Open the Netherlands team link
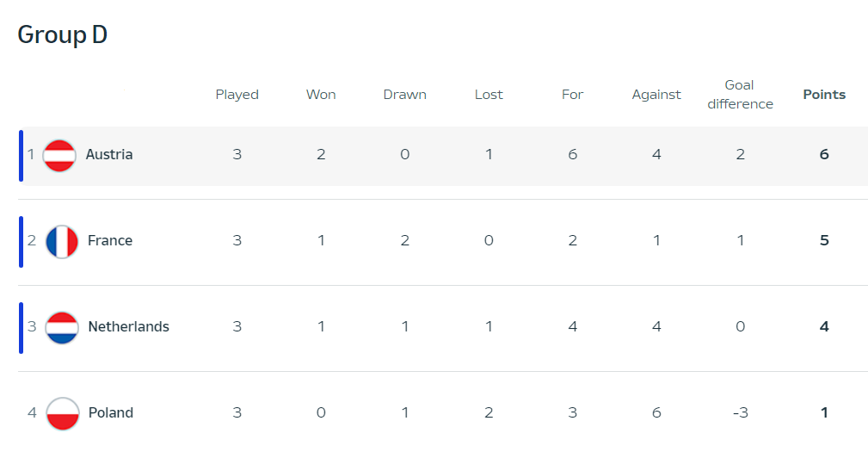The height and width of the screenshot is (452, 868). 128,327
